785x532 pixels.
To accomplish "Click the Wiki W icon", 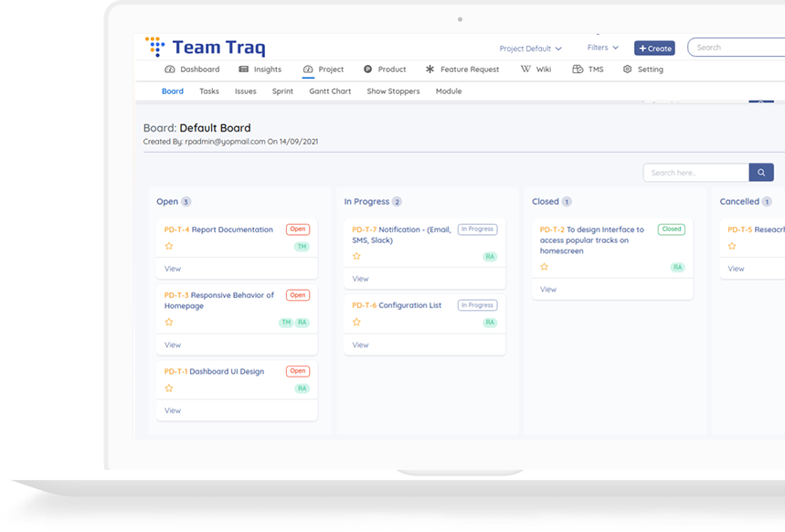I will point(525,69).
